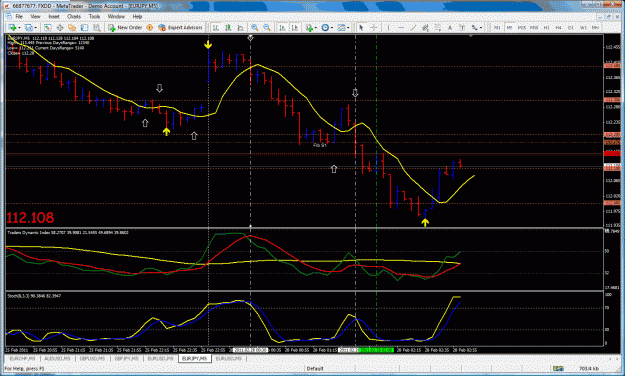Switch to the EURCHF,M5 chart tab
The height and width of the screenshot is (376, 625).
(22, 359)
